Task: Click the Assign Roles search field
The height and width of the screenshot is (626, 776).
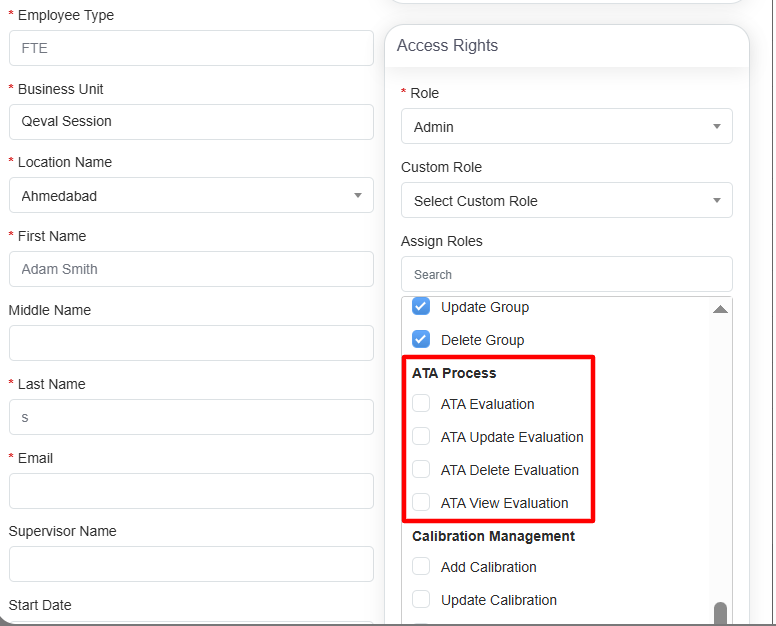Action: pos(566,274)
